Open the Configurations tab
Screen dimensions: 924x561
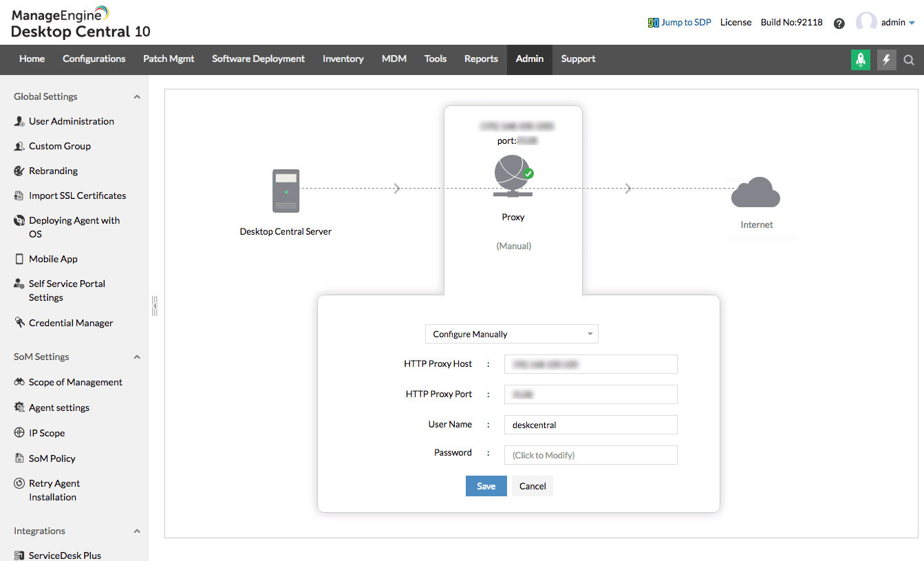94,59
